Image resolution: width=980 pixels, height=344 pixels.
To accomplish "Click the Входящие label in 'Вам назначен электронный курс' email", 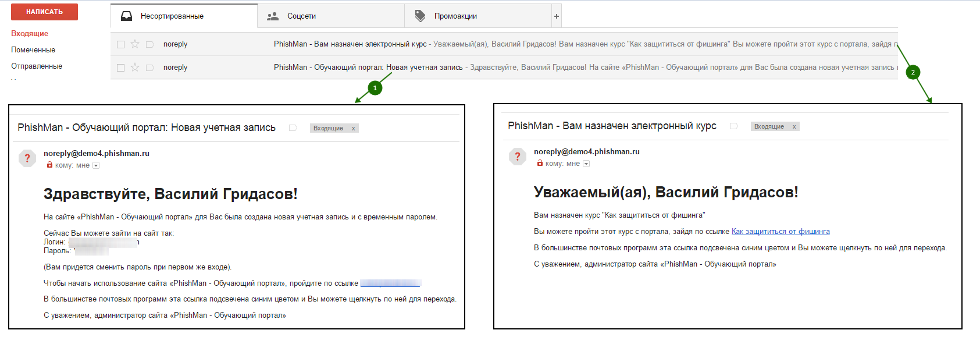I will [x=769, y=127].
